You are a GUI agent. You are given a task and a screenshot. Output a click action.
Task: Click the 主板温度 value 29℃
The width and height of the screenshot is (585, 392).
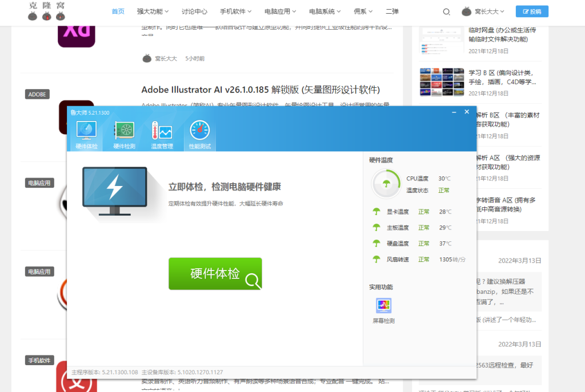pos(445,227)
